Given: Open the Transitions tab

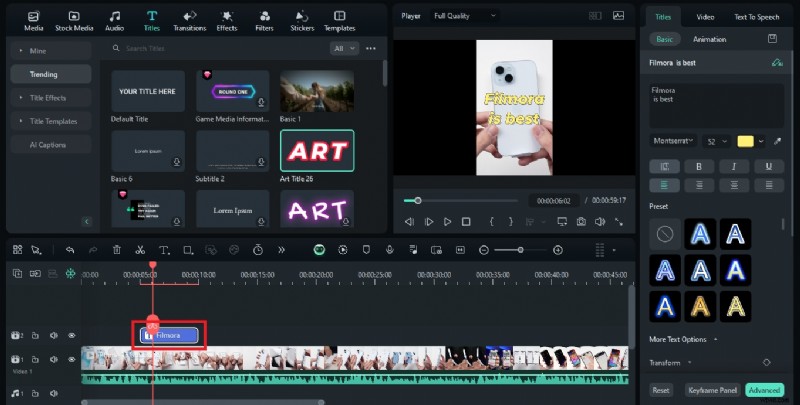Looking at the screenshot, I should [189, 21].
